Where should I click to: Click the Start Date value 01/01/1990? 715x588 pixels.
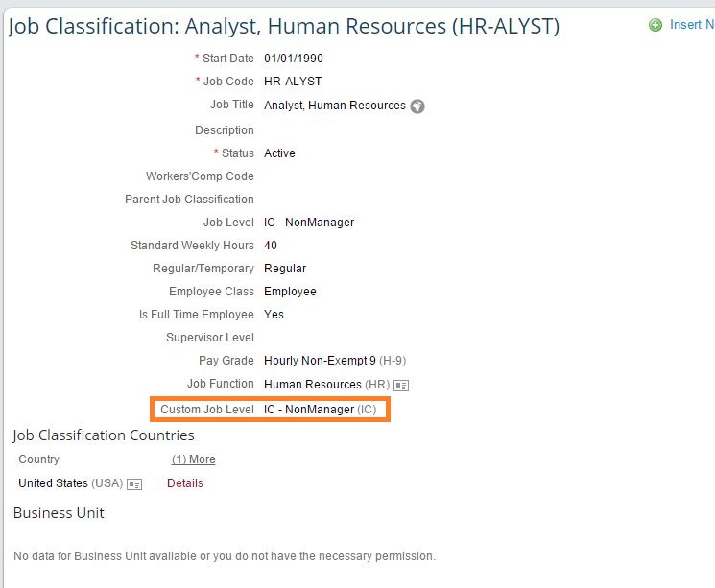click(294, 59)
